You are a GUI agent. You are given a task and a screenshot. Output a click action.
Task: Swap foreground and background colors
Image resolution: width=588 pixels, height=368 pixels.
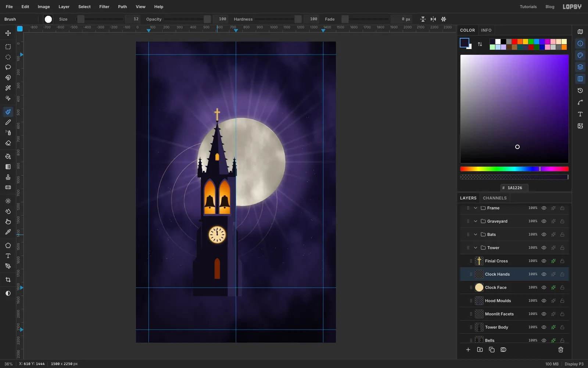(x=480, y=44)
